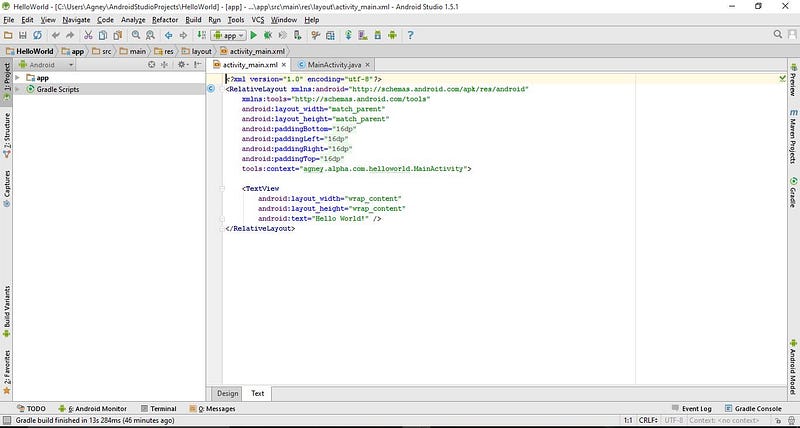The height and width of the screenshot is (428, 800).
Task: Open Project panel gear settings dropdown
Action: coord(183,65)
